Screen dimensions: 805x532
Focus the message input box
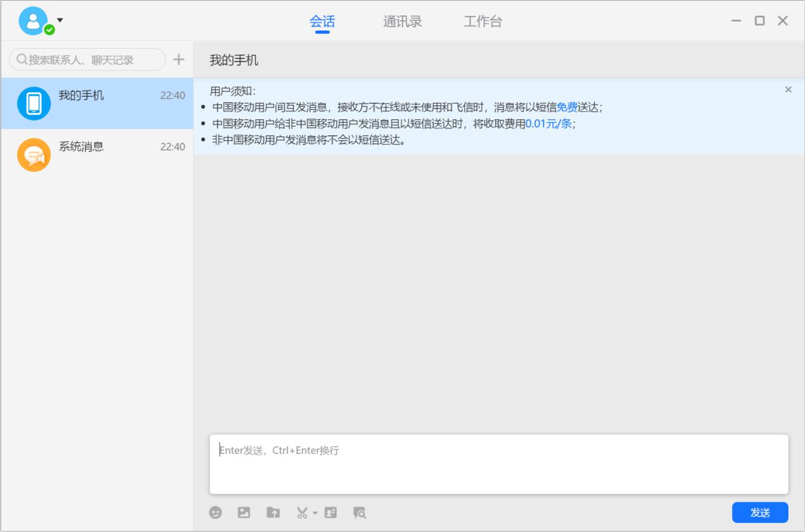tap(498, 464)
